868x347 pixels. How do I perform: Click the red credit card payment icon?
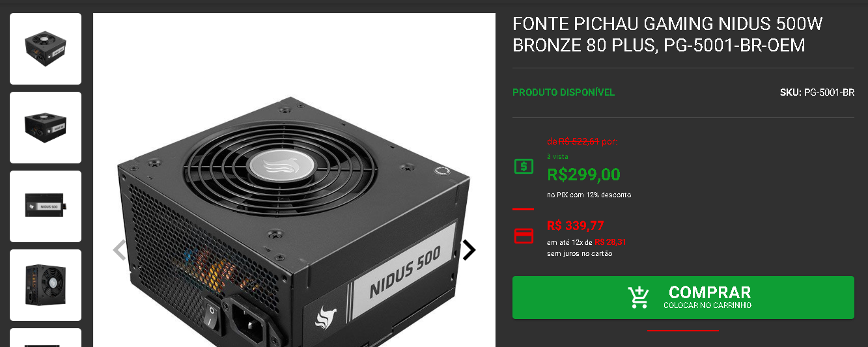click(524, 235)
